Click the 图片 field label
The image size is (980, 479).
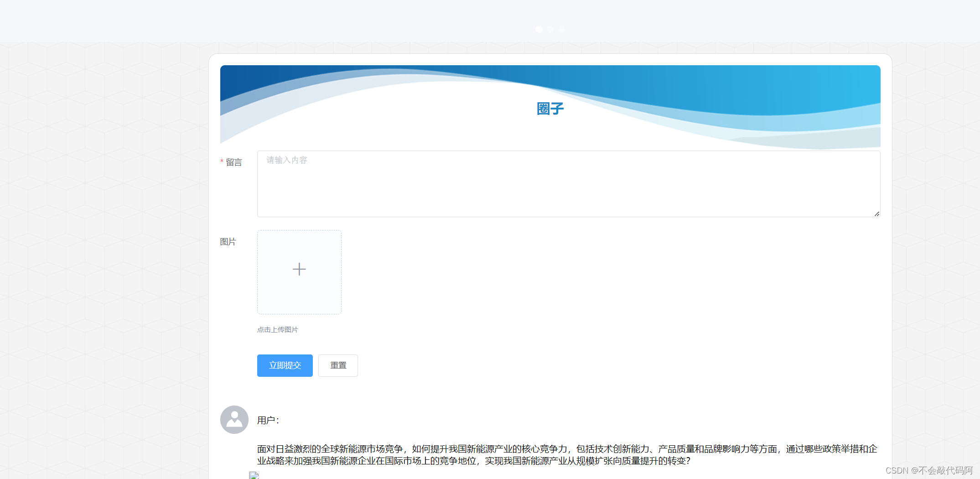click(229, 242)
